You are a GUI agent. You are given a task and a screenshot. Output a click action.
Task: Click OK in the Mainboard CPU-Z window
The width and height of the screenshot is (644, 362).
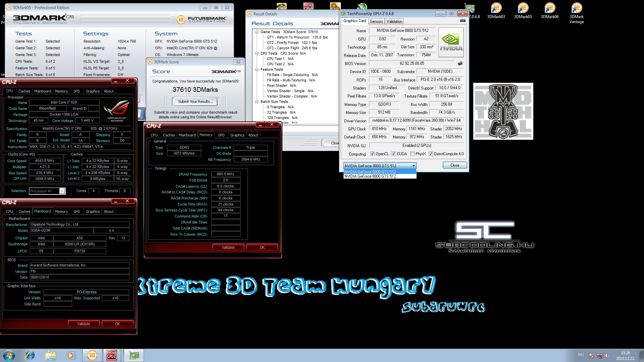point(118,324)
